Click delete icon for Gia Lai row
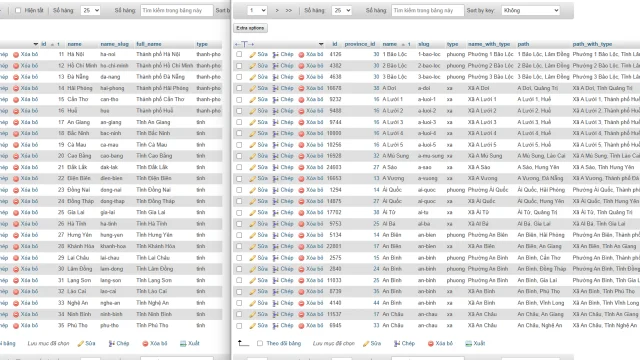Screen dimensions: 640x360 [x=16, y=213]
